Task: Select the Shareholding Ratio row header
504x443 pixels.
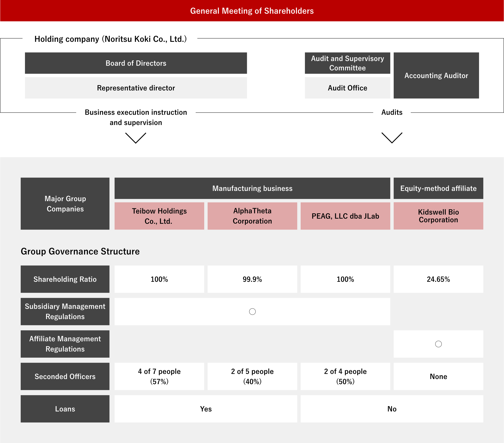Action: [x=65, y=279]
